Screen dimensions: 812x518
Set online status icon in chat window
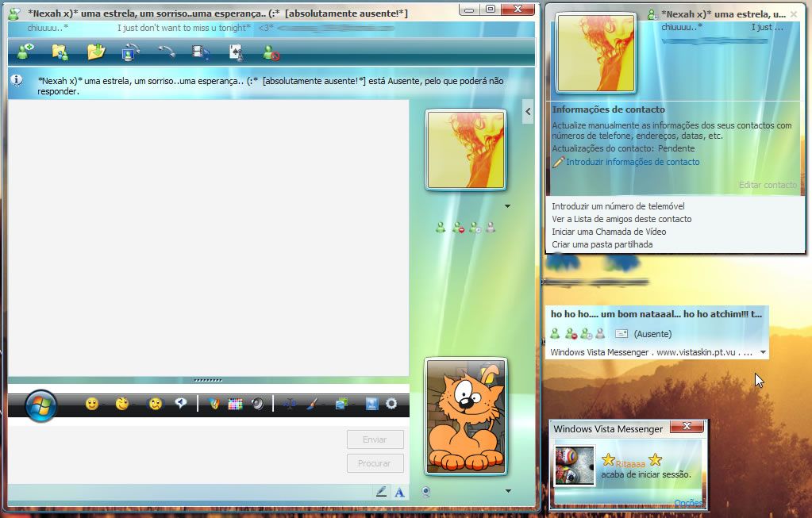pos(441,227)
